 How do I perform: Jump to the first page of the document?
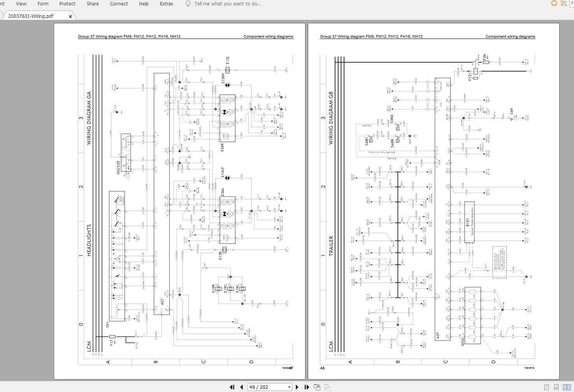[x=232, y=387]
